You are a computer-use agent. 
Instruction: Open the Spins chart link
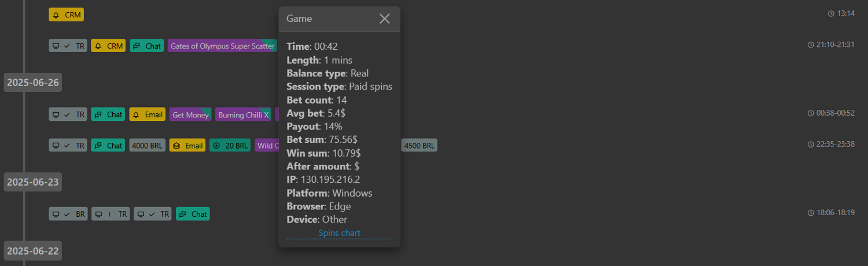(x=339, y=233)
